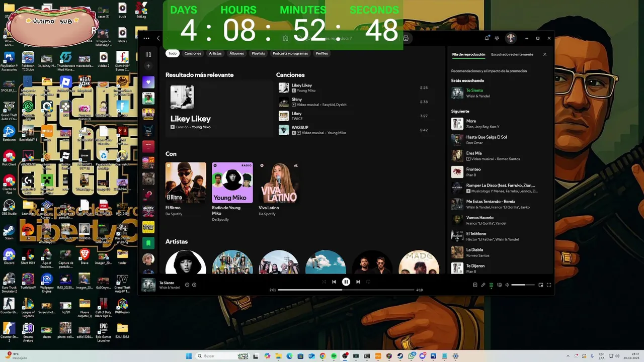Go to the previous track
Viewport: 644px width, 362px height.
click(334, 282)
